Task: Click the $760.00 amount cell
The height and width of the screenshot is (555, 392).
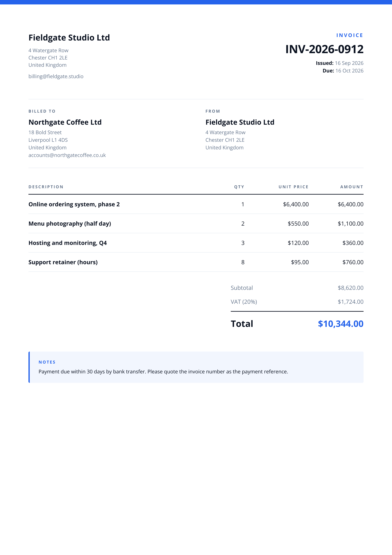Action: (353, 262)
